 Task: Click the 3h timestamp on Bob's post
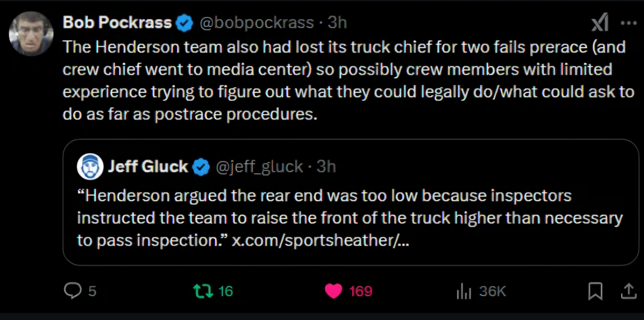pyautogui.click(x=337, y=23)
